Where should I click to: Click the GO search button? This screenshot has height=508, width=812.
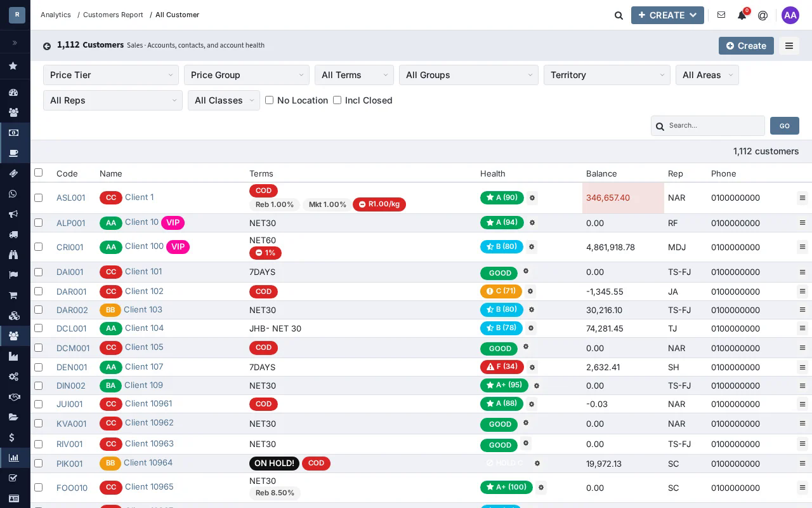(785, 126)
